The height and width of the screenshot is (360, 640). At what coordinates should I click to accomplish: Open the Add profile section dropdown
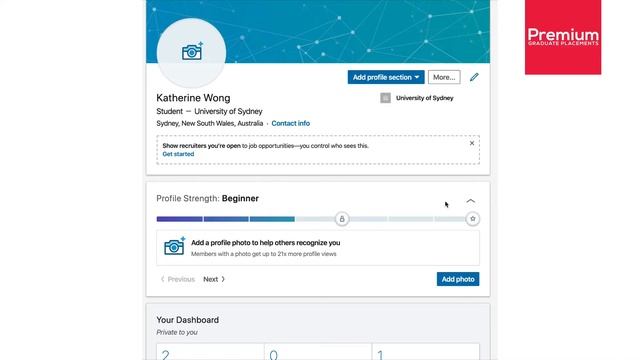coord(386,77)
